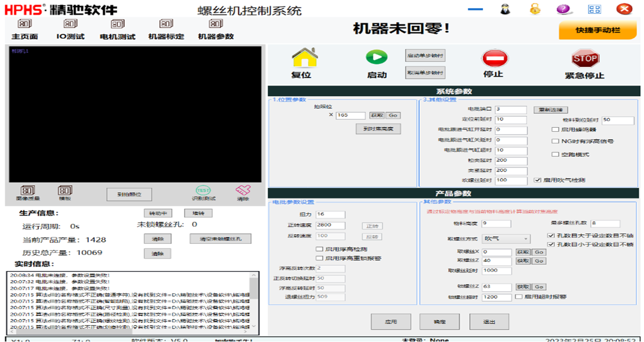Enable 启用超时报警 checkbox

[x=518, y=297]
